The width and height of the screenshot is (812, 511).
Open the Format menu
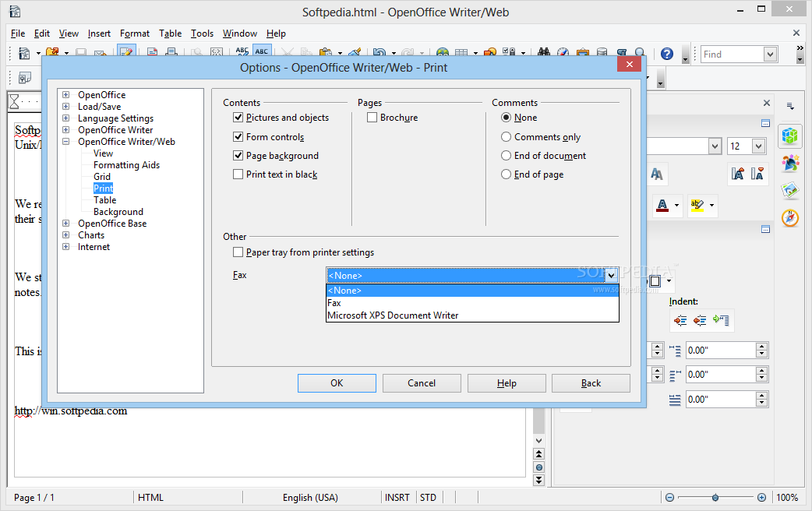(x=135, y=33)
